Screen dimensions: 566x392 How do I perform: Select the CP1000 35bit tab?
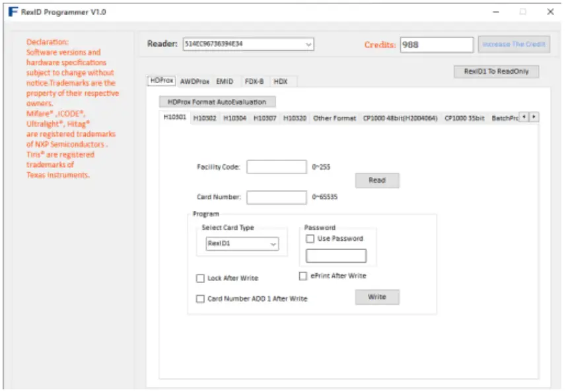[x=464, y=118]
